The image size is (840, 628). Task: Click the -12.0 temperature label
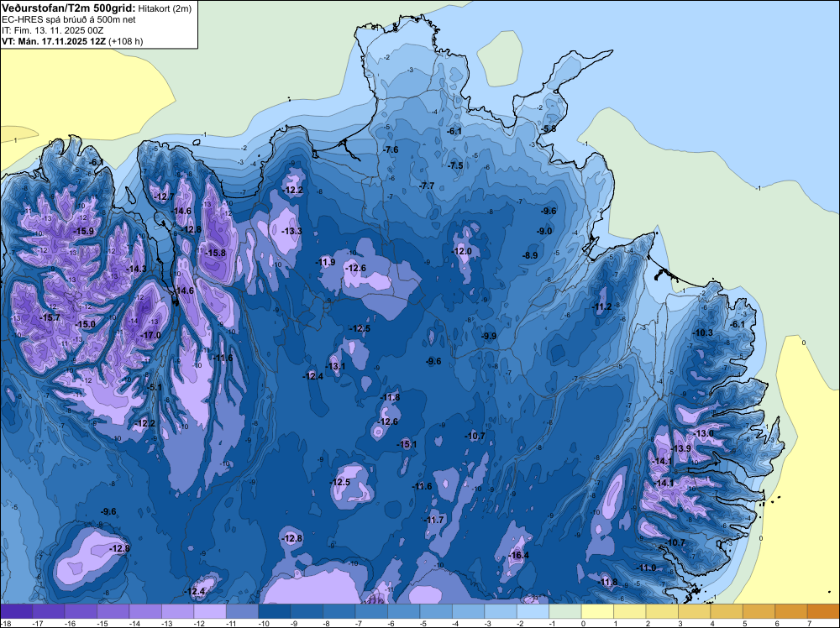coord(461,251)
